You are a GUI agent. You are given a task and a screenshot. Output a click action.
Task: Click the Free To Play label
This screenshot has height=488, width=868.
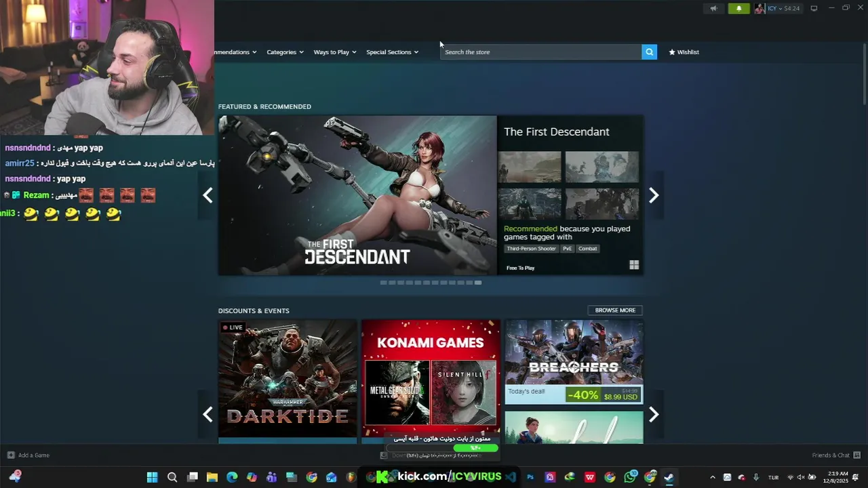pyautogui.click(x=520, y=268)
